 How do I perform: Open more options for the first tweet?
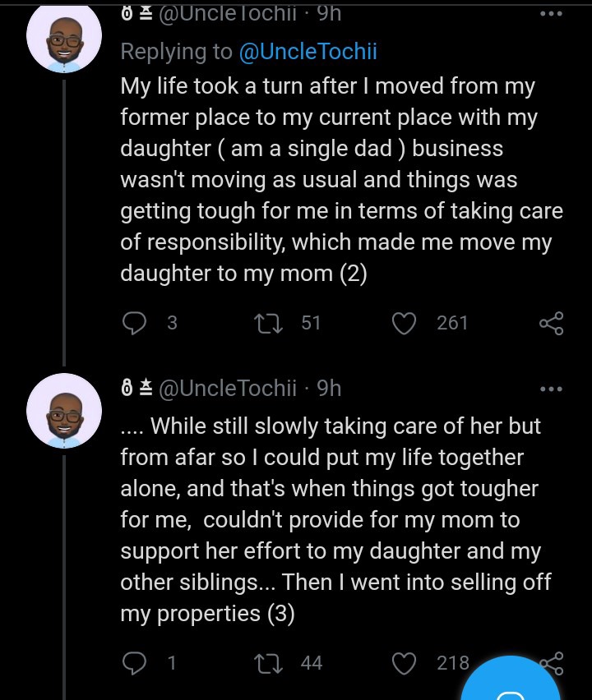(551, 13)
